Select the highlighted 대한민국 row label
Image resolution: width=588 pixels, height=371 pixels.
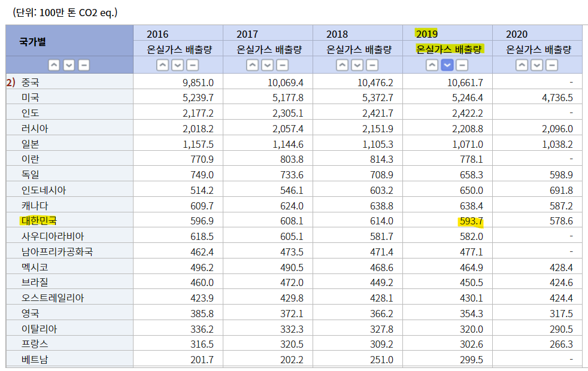pyautogui.click(x=39, y=221)
